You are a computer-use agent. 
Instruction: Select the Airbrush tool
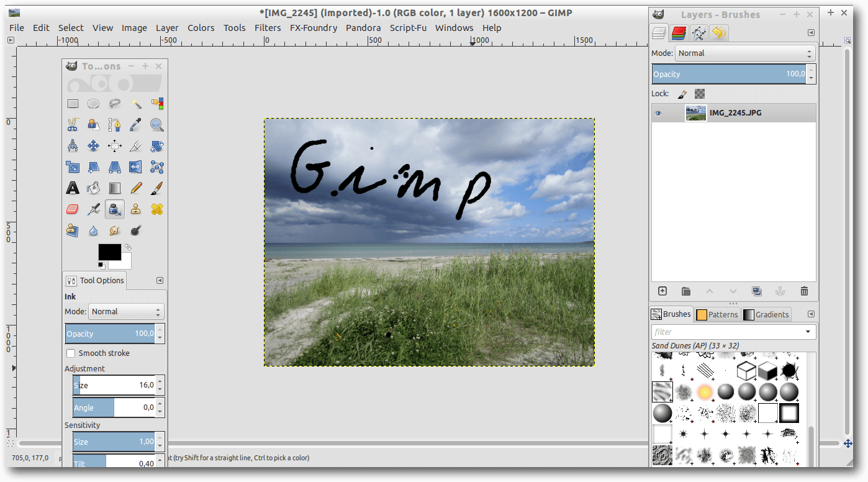(x=93, y=209)
